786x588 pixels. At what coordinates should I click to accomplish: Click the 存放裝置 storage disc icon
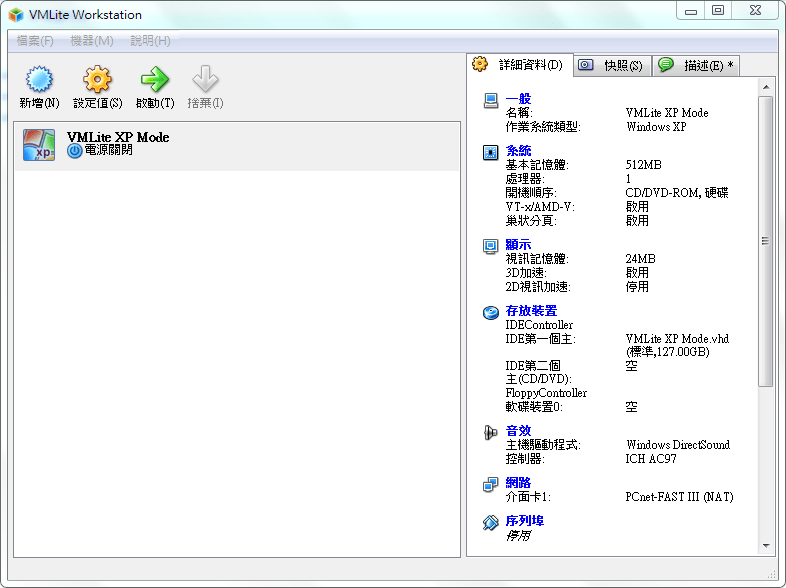[x=491, y=312]
